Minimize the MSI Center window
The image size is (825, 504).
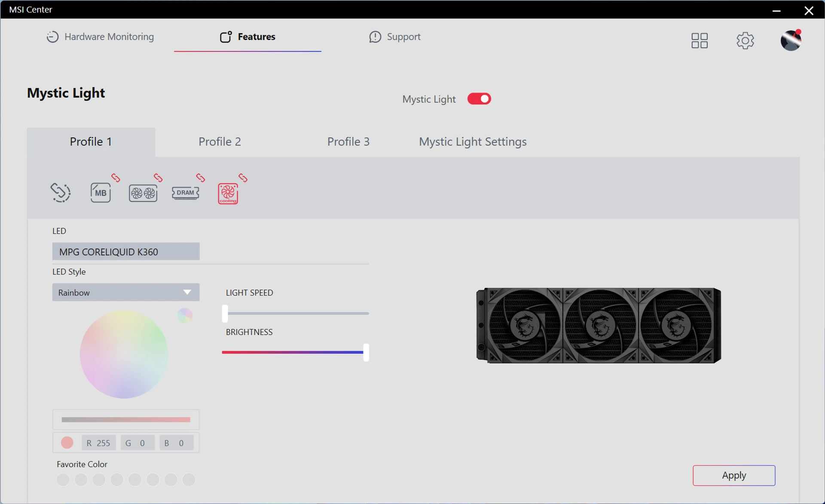coord(776,10)
